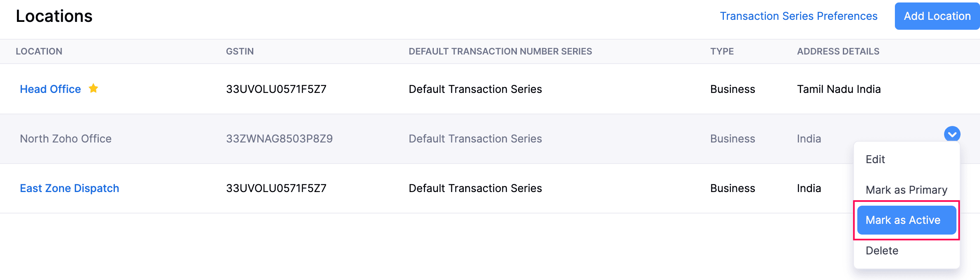This screenshot has height=280, width=980.
Task: Click Mark as Active menu entry
Action: pos(906,220)
